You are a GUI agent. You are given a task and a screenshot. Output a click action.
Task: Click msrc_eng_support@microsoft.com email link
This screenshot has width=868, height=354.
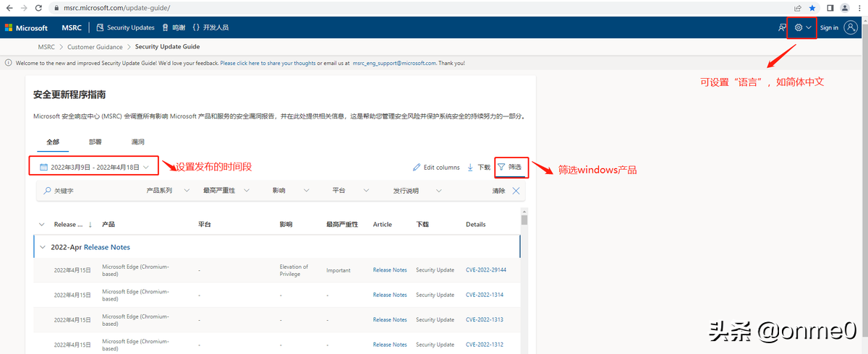(x=394, y=63)
